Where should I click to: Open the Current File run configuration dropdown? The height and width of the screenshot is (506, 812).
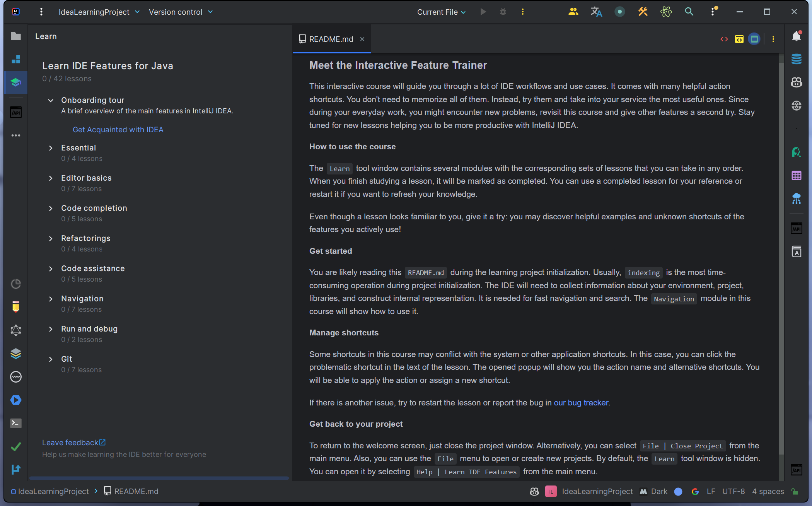click(441, 12)
